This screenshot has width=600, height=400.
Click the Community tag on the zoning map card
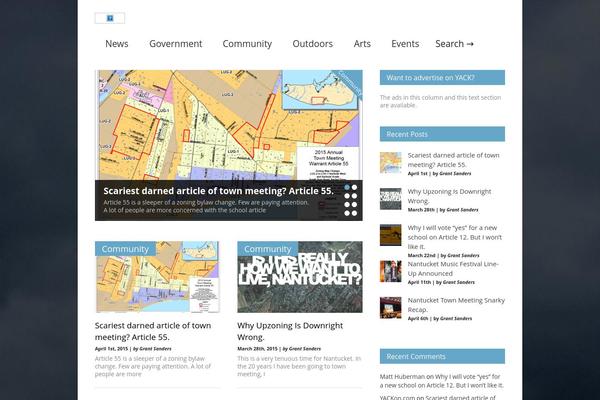tap(125, 249)
